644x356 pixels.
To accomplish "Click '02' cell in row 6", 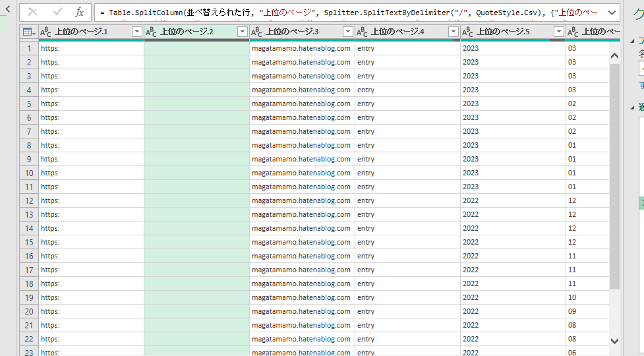I will point(587,117).
